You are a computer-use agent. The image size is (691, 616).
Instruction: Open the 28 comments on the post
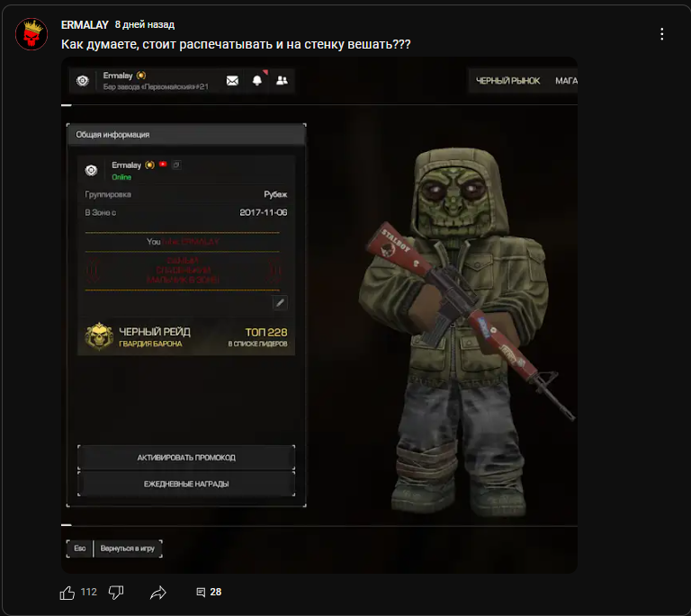click(209, 593)
